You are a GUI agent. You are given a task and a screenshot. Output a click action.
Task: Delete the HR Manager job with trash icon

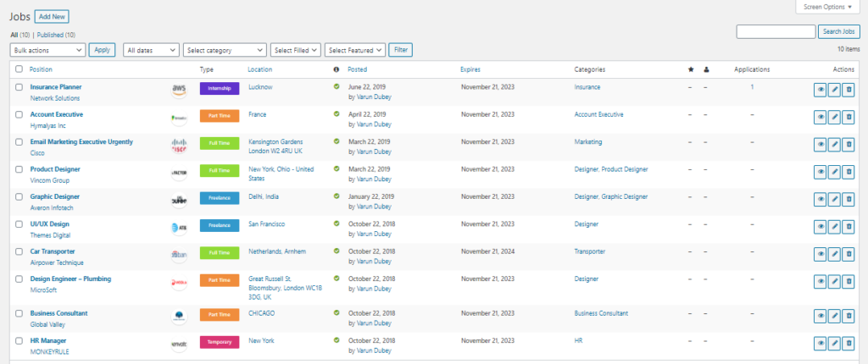pyautogui.click(x=848, y=344)
